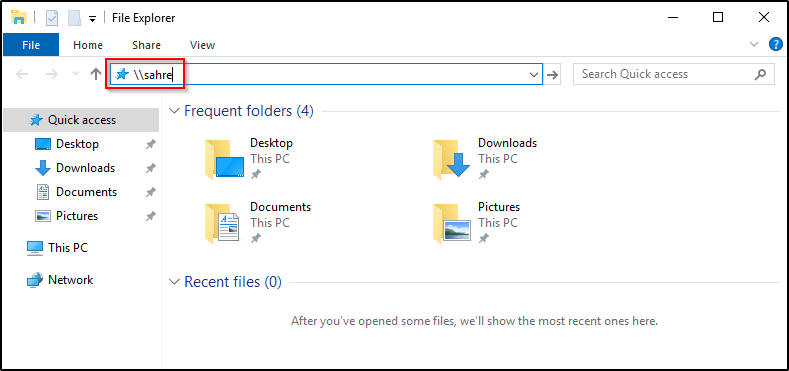Switch to the View ribbon tab
This screenshot has width=789, height=371.
202,45
